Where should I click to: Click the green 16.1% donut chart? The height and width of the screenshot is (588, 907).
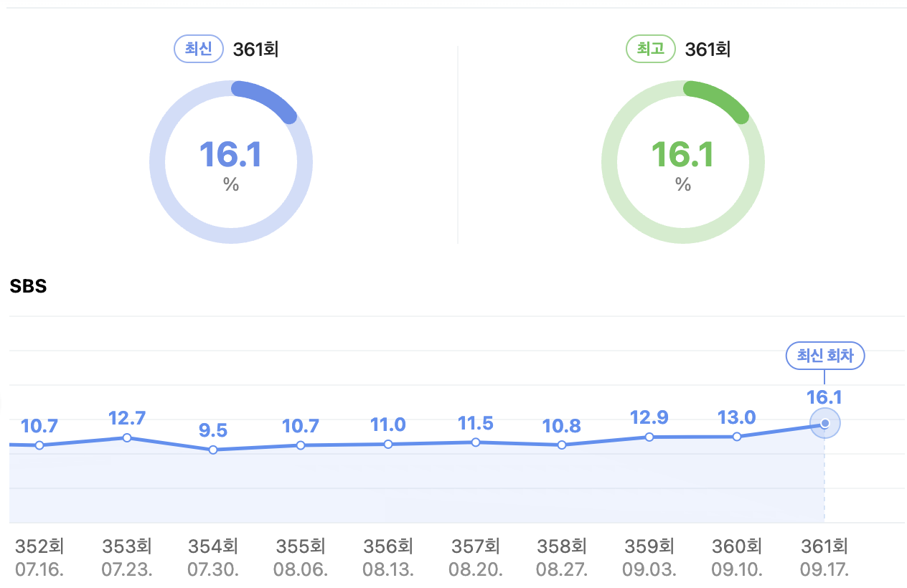pos(683,162)
